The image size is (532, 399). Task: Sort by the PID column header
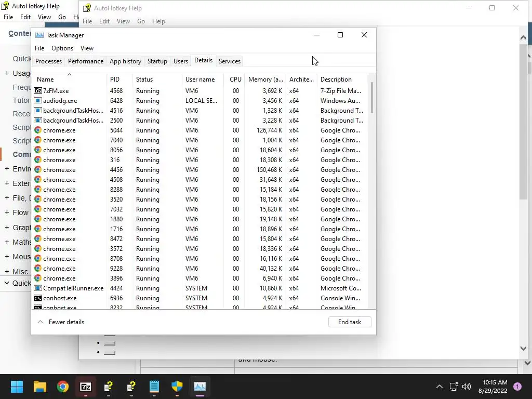[119, 79]
